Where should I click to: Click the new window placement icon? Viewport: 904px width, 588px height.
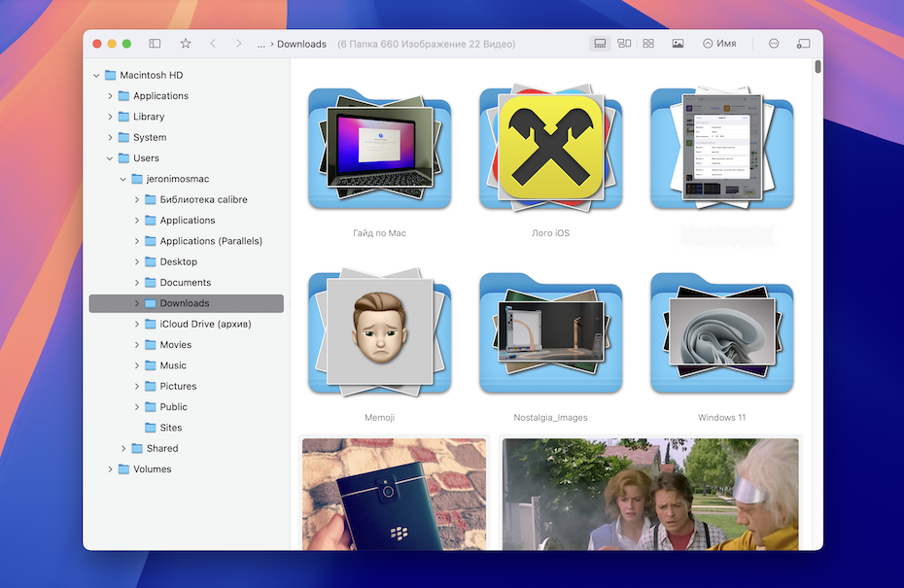(x=802, y=43)
